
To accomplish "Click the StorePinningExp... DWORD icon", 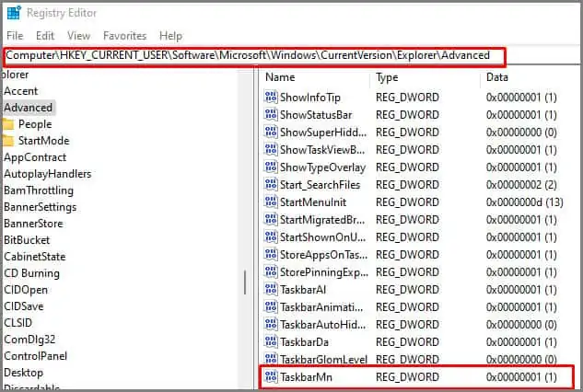I will click(x=271, y=271).
